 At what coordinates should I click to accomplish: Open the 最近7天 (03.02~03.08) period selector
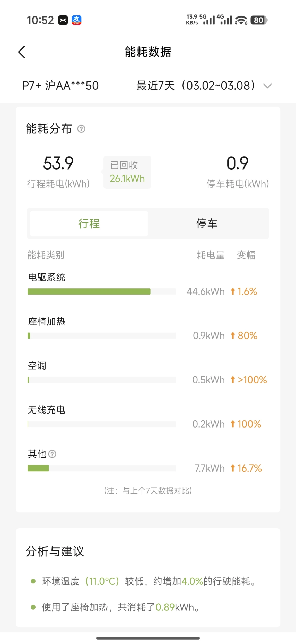(x=196, y=86)
